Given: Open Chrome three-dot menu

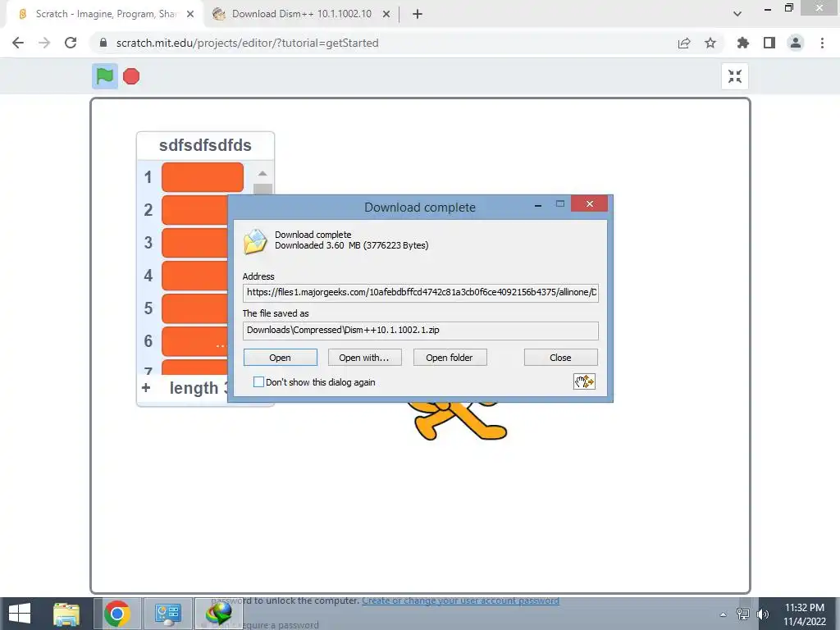Looking at the screenshot, I should (822, 43).
